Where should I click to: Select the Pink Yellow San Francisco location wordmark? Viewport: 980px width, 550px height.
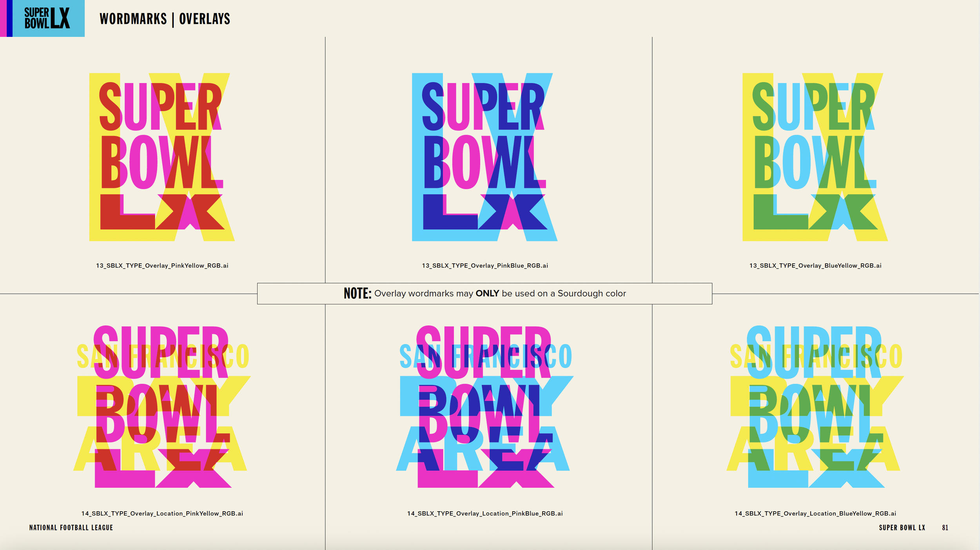[162, 407]
